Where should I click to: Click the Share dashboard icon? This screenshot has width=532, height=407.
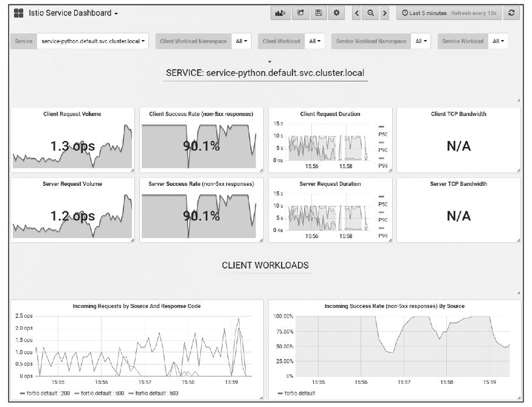300,13
